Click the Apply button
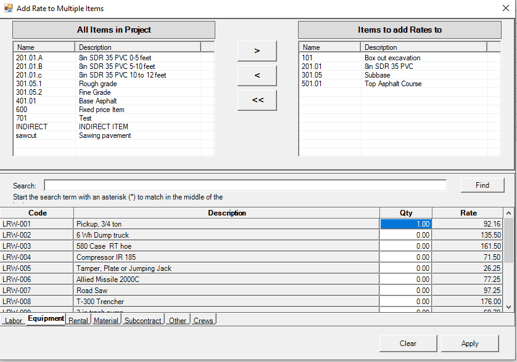The height and width of the screenshot is (362, 517). pyautogui.click(x=470, y=343)
